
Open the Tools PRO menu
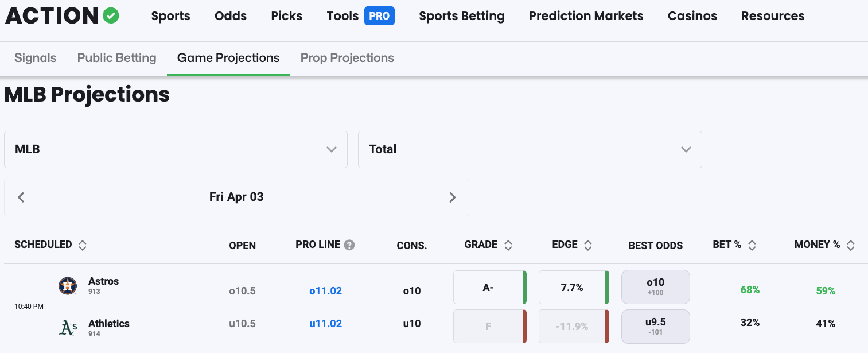click(x=360, y=16)
